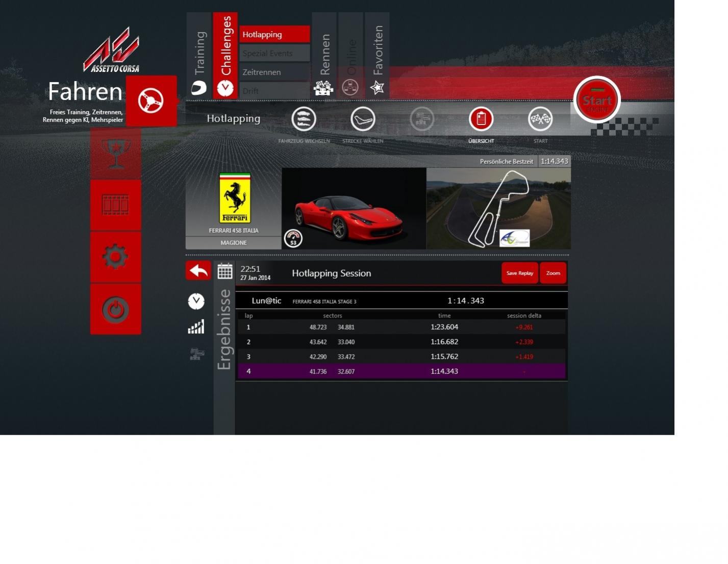Switch to the Rennen tab
Screen dimensions: 728x564
(x=324, y=55)
